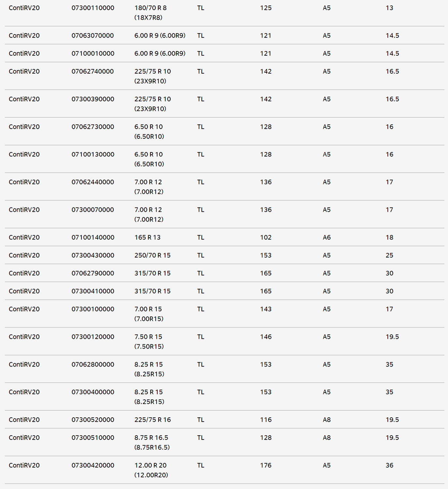Select the 165 R 13 tire size

[x=147, y=237]
